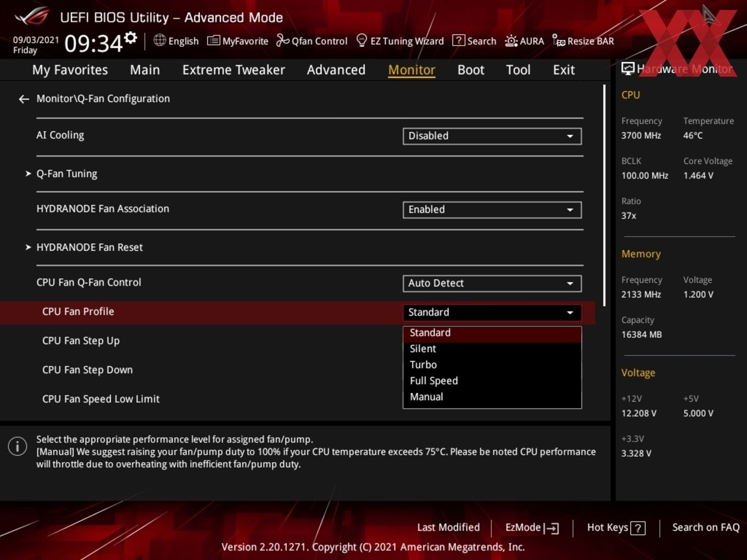The image size is (747, 560).
Task: Open time settings via gear icon
Action: tap(131, 37)
